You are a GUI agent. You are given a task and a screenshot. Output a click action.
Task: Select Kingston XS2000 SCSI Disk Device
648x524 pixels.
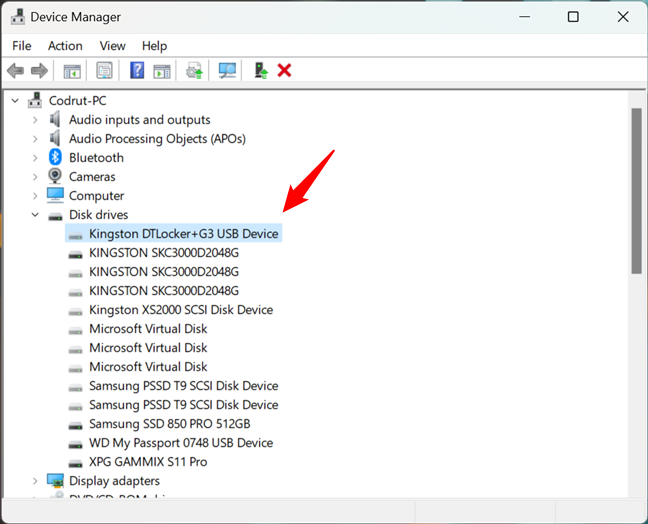pyautogui.click(x=181, y=310)
